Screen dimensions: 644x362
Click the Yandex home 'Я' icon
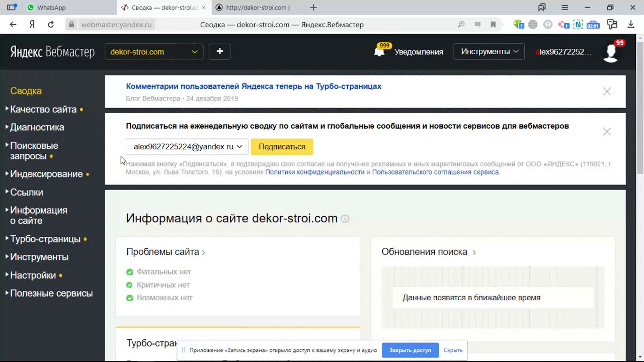[x=32, y=25]
